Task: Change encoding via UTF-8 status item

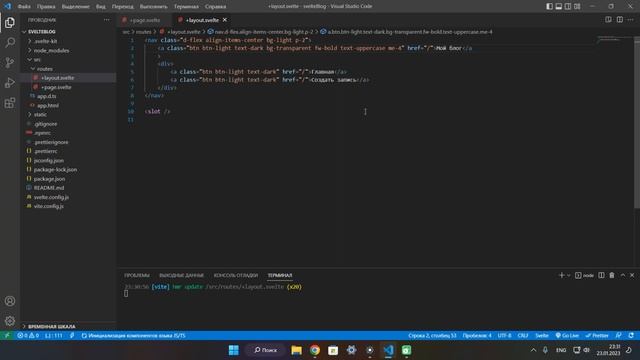Action: point(504,336)
